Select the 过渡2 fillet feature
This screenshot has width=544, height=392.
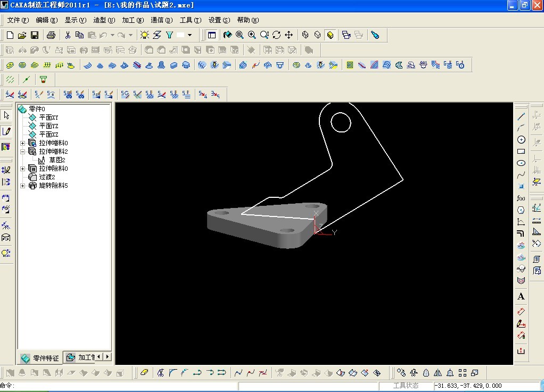[47, 177]
